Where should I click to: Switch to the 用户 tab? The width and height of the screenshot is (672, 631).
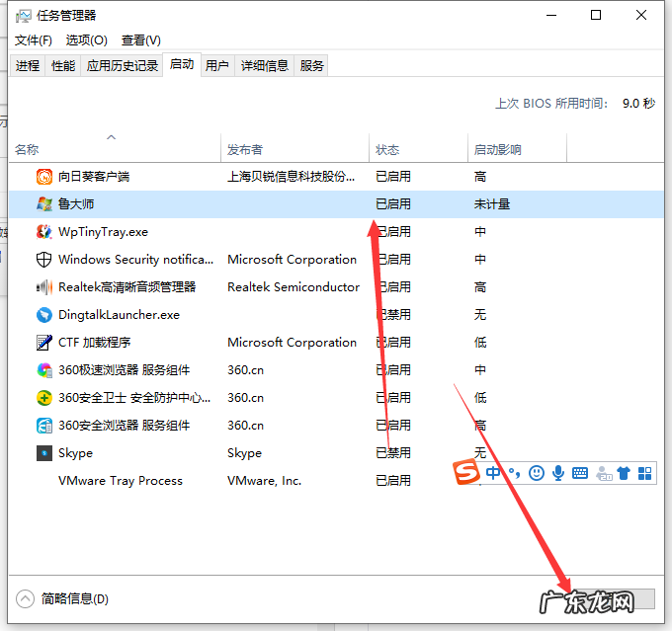[x=216, y=65]
